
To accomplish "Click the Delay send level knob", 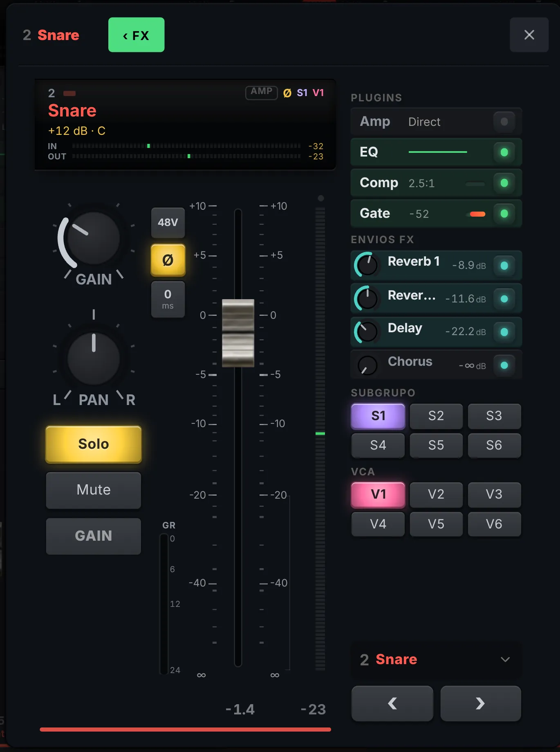I will pos(367,331).
